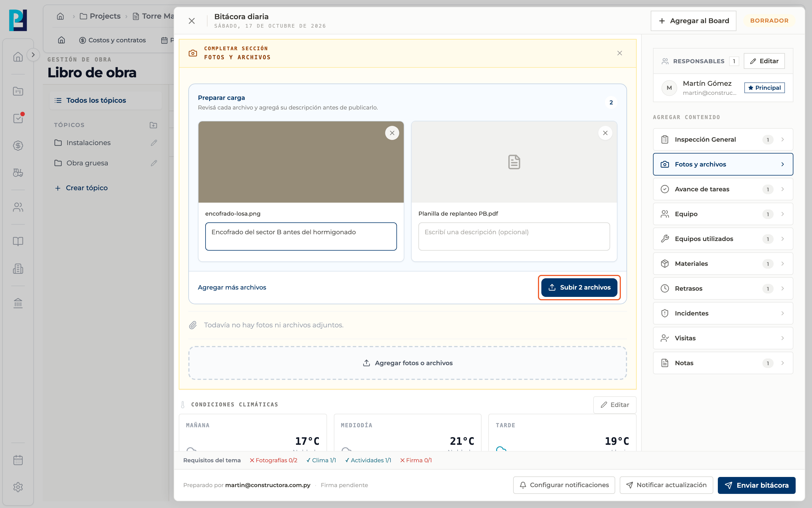Click add folder icon beside Tópicos
Viewport: 812px width, 508px height.
pos(153,125)
